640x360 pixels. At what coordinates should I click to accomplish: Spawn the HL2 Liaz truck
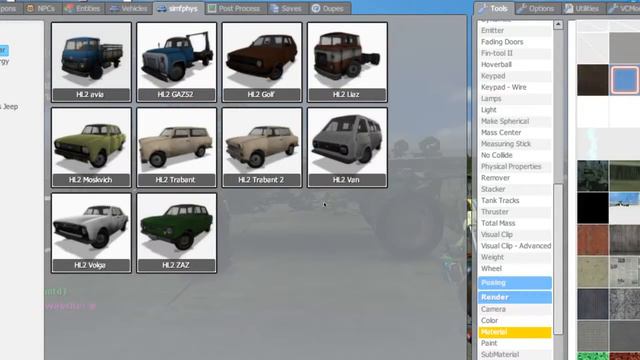(347, 62)
